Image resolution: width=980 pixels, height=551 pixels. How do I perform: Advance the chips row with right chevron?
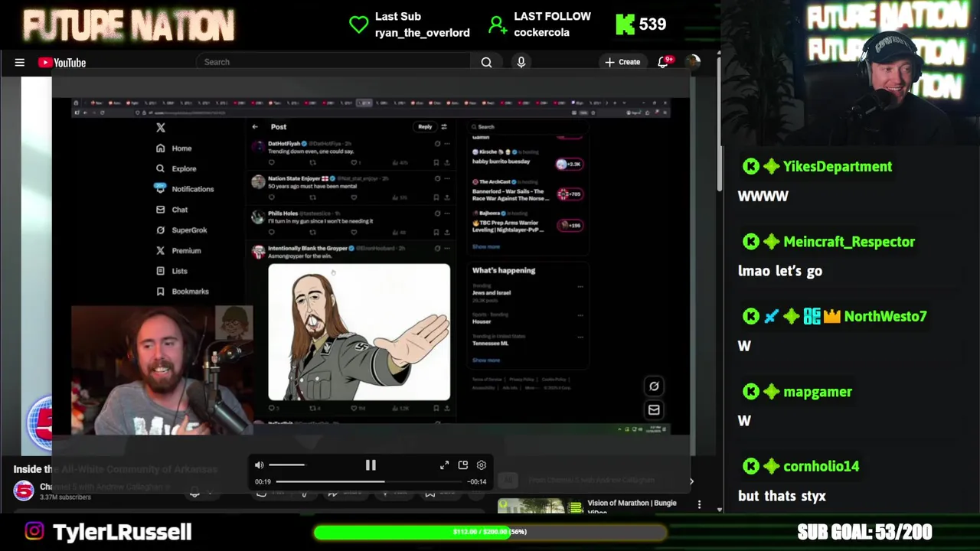[691, 481]
